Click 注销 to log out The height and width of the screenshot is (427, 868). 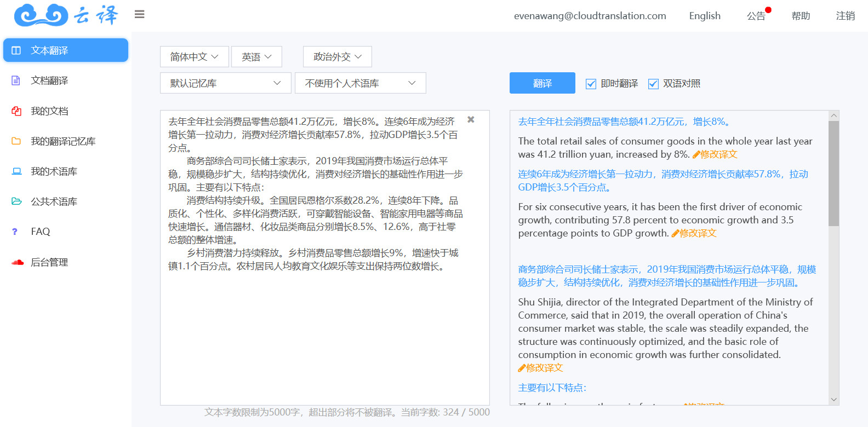click(x=846, y=16)
